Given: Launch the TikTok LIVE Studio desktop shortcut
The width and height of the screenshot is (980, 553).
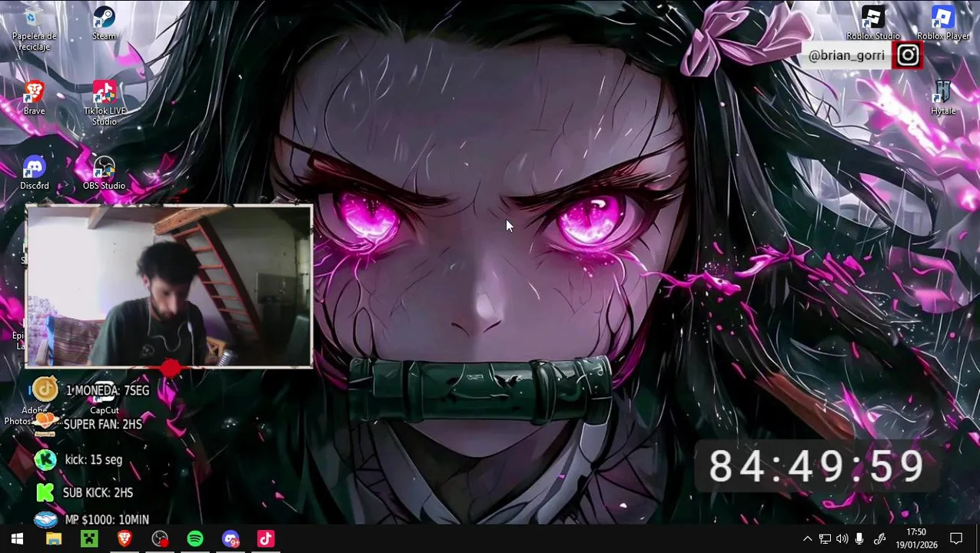Looking at the screenshot, I should [105, 103].
